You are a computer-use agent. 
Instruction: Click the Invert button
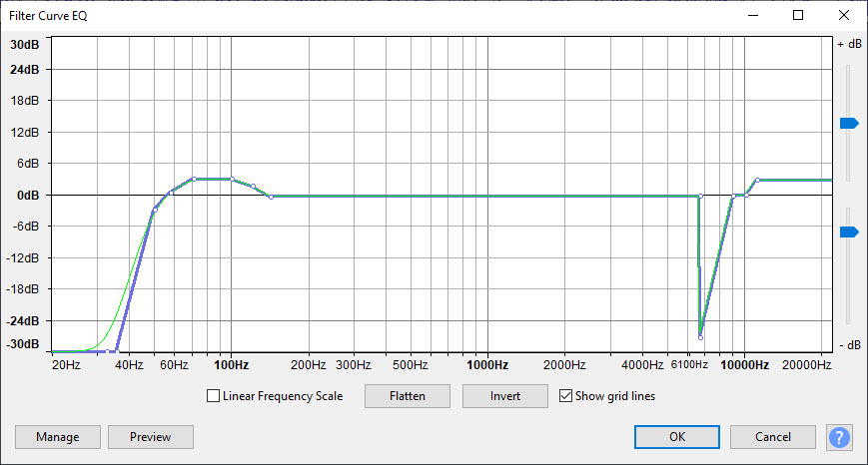(504, 396)
